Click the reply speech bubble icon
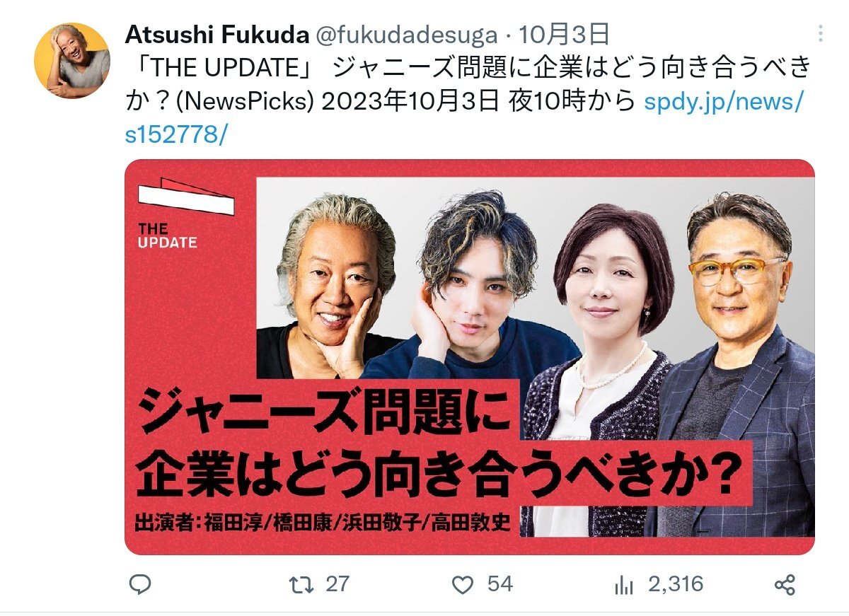 tap(141, 584)
